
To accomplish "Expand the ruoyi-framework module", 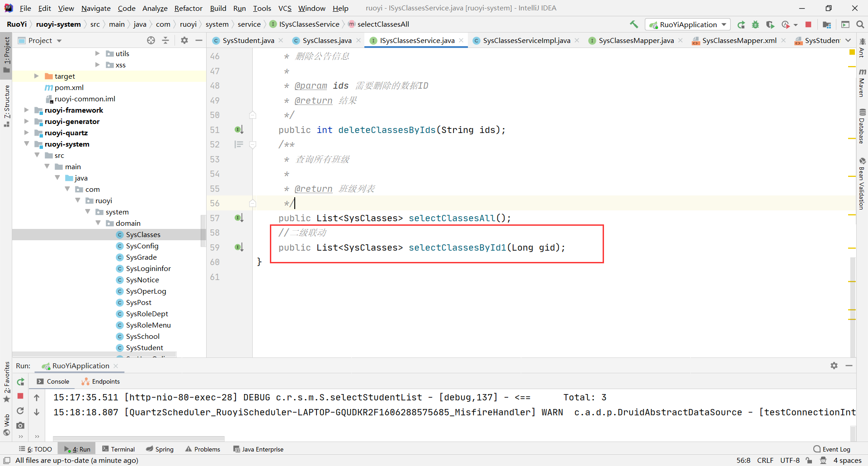I will point(26,110).
